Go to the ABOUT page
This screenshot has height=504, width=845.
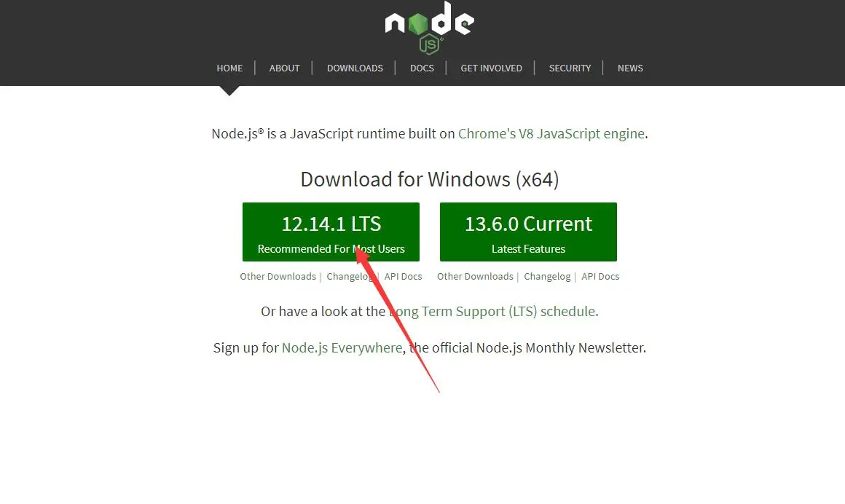(x=285, y=68)
